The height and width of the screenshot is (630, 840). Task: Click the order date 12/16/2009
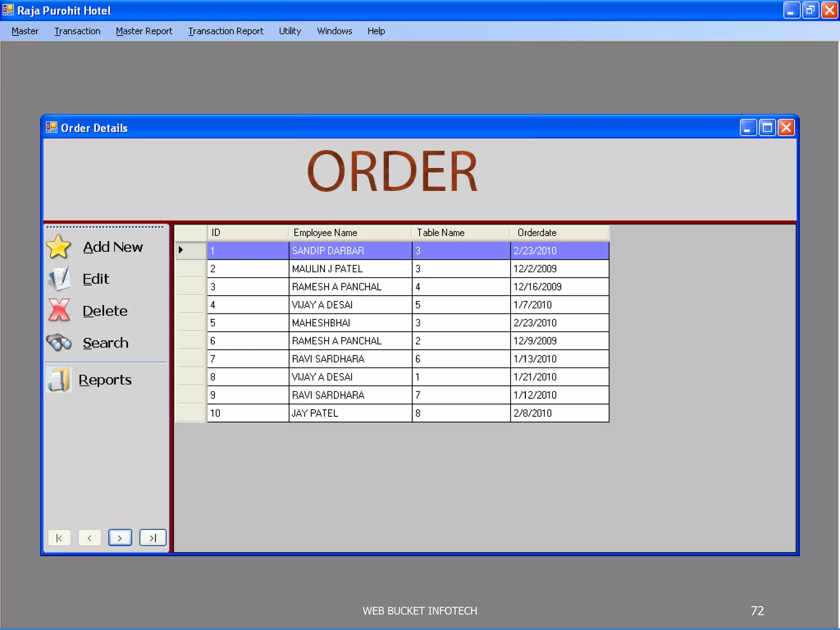click(560, 287)
